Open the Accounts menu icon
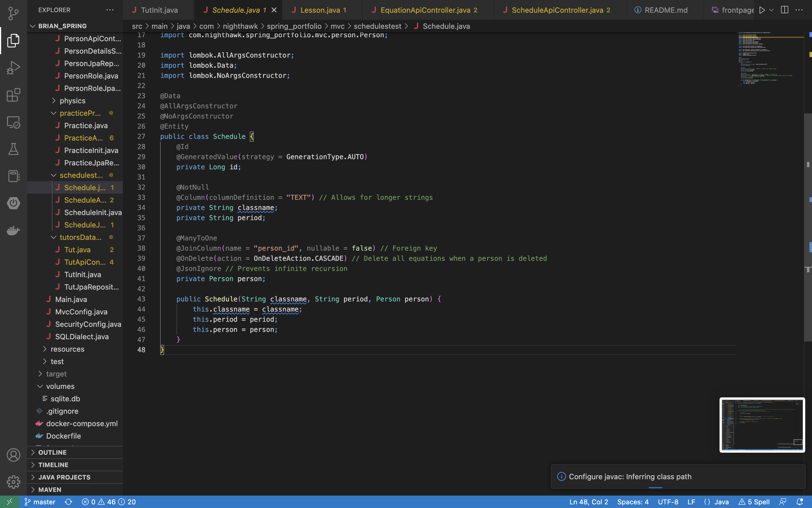The width and height of the screenshot is (812, 508). tap(14, 455)
